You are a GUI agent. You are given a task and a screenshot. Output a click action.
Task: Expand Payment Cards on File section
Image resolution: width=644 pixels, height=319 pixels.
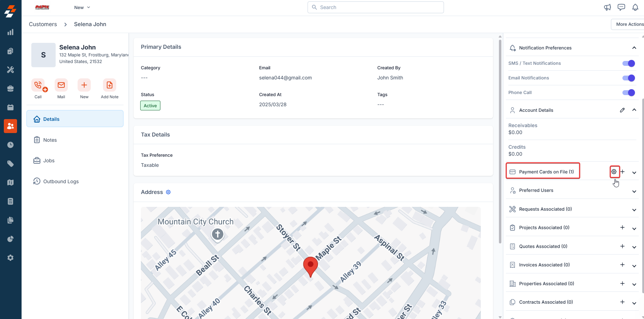pos(634,172)
